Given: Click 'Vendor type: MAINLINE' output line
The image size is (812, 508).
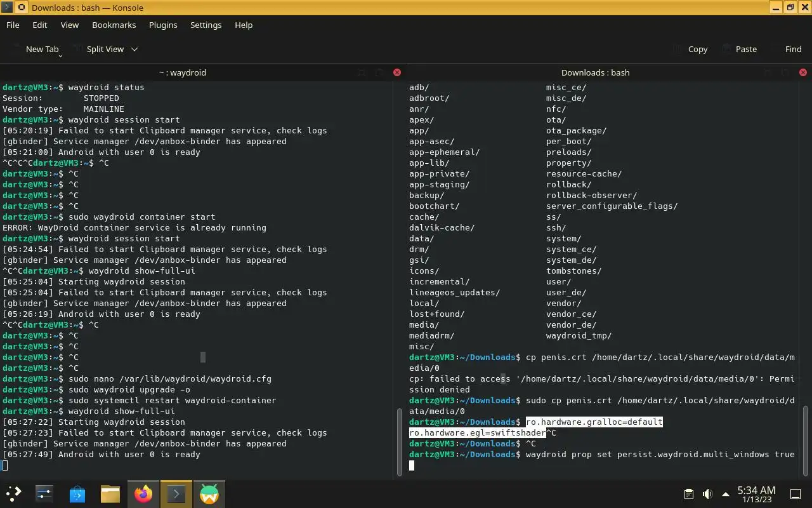Looking at the screenshot, I should [x=63, y=109].
